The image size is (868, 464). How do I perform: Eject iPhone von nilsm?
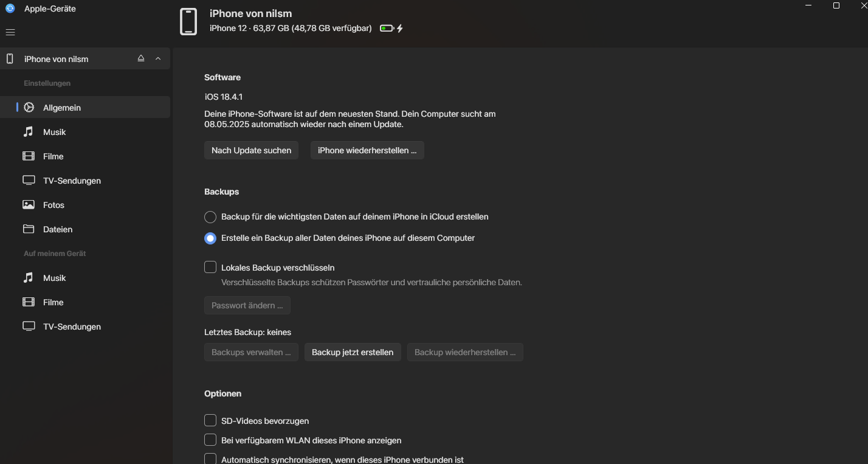(141, 58)
